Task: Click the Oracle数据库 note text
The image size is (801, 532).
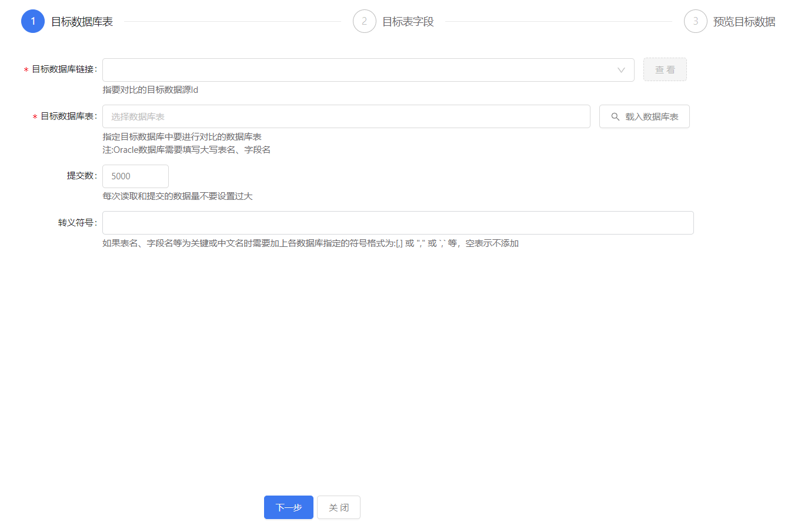Action: click(x=186, y=150)
